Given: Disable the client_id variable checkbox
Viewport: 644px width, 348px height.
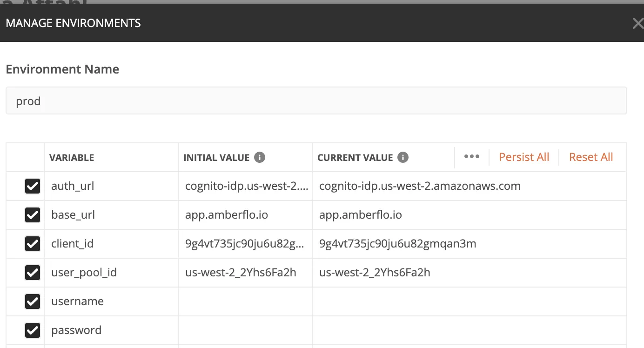Looking at the screenshot, I should pyautogui.click(x=32, y=244).
